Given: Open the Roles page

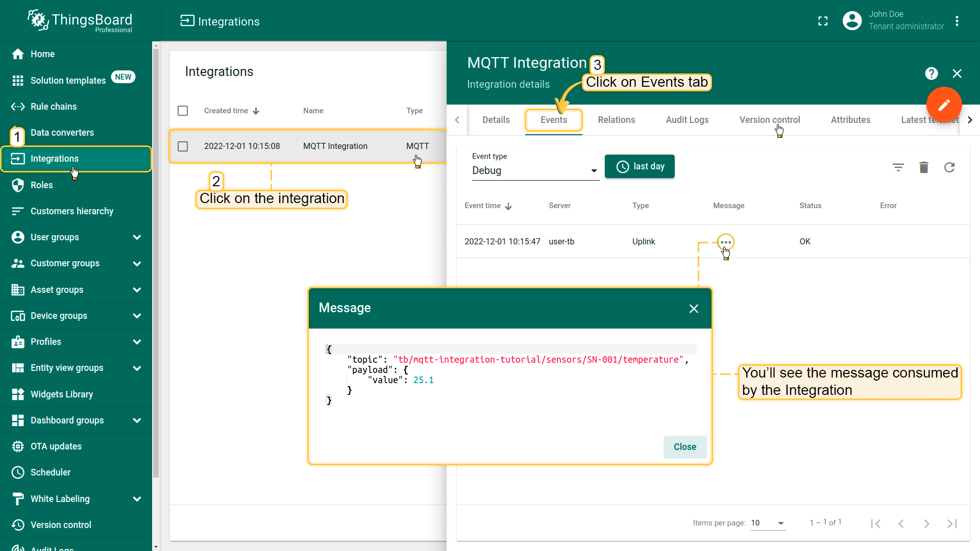Looking at the screenshot, I should tap(76, 185).
